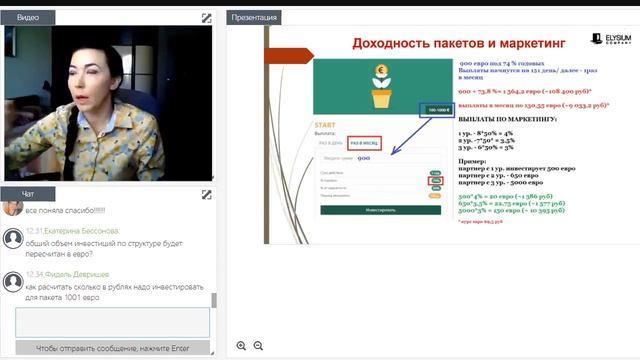Zoom in on the presentation slide

click(x=241, y=346)
